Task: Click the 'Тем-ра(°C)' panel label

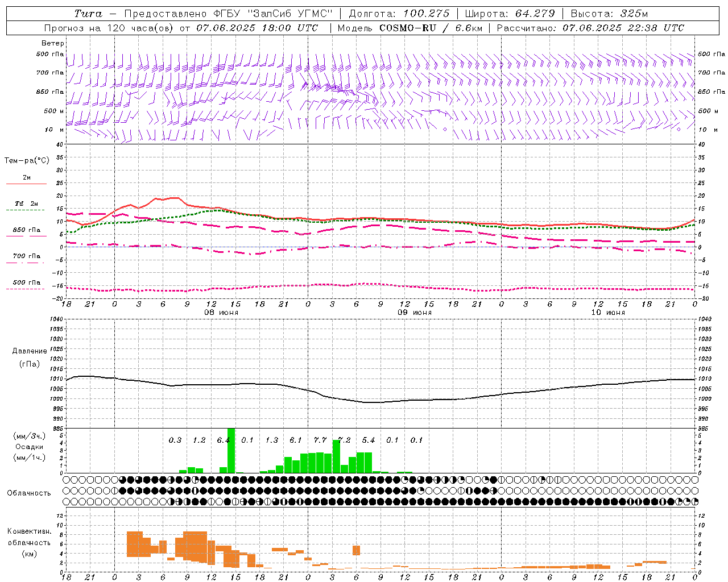Action: point(27,161)
